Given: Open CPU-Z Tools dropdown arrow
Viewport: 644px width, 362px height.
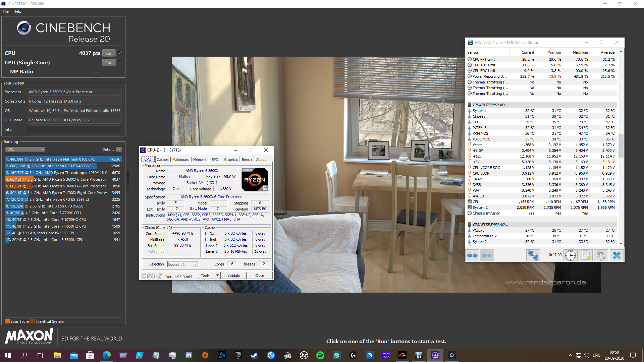Looking at the screenshot, I should click(217, 276).
